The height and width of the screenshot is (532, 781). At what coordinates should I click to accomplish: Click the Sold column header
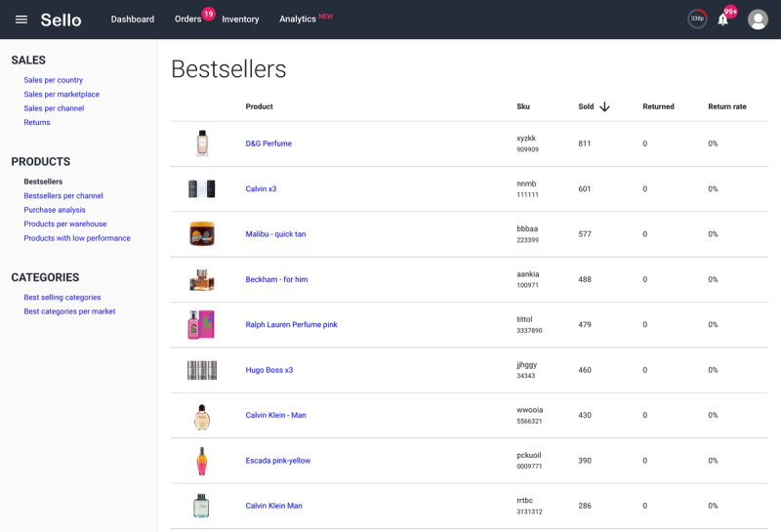click(586, 106)
